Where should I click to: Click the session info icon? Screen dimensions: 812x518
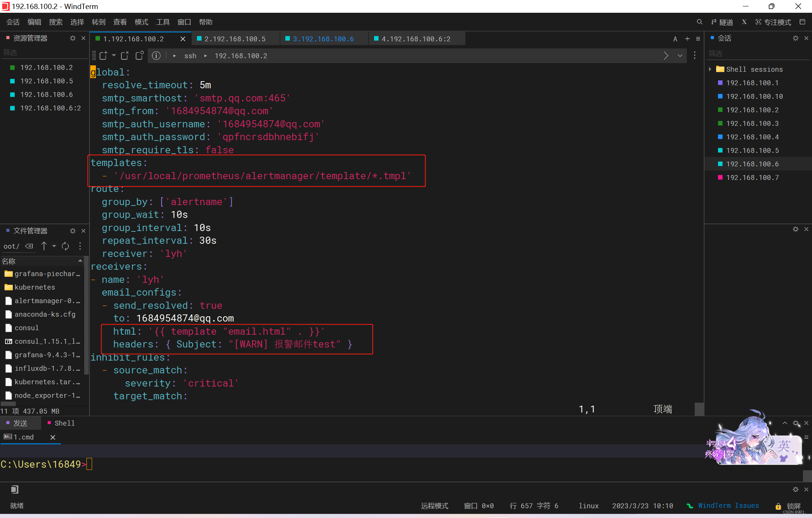click(x=156, y=56)
